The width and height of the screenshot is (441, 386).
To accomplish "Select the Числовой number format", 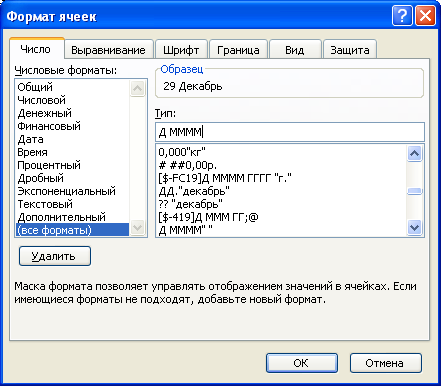I will pyautogui.click(x=72, y=100).
